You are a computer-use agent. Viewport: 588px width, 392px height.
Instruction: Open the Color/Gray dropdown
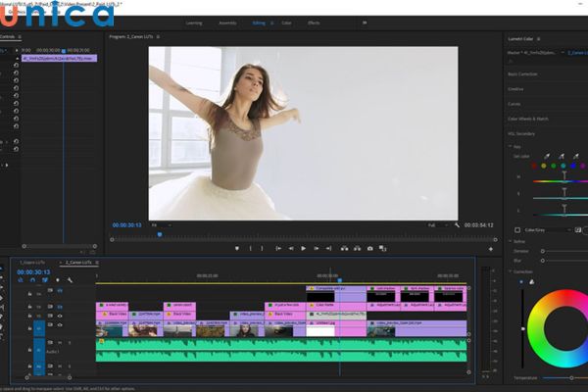[548, 230]
